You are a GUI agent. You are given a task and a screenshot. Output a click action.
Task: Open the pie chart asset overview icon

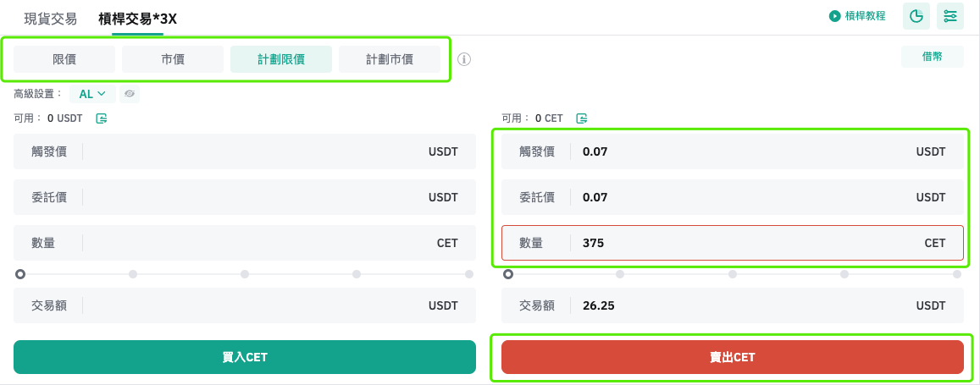916,16
